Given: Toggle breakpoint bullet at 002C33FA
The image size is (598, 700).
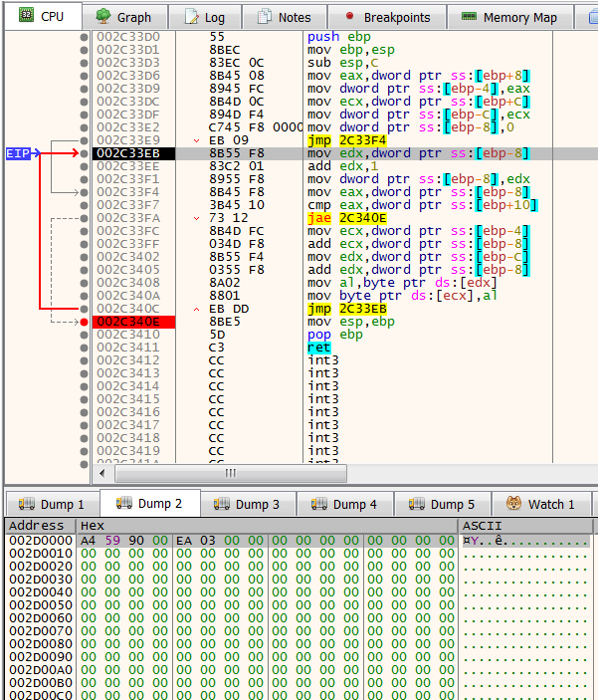Looking at the screenshot, I should [84, 218].
